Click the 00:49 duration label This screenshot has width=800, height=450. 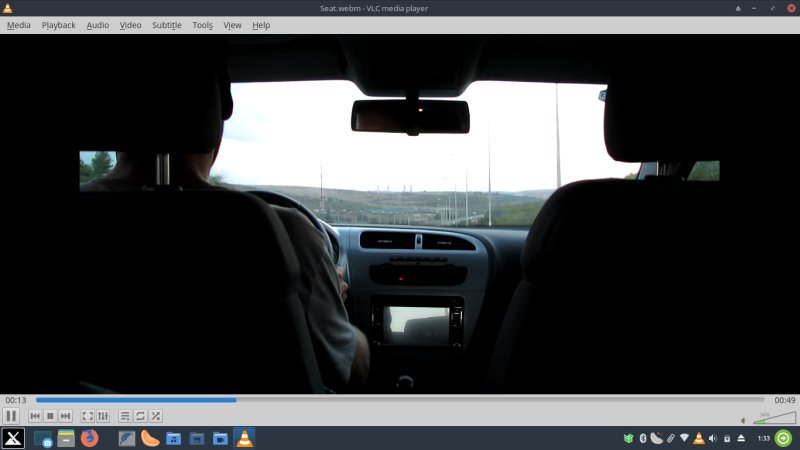click(785, 400)
